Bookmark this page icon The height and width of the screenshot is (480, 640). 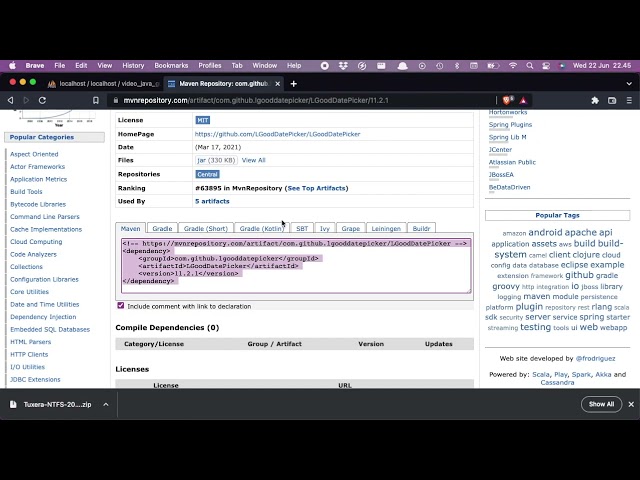point(96,100)
